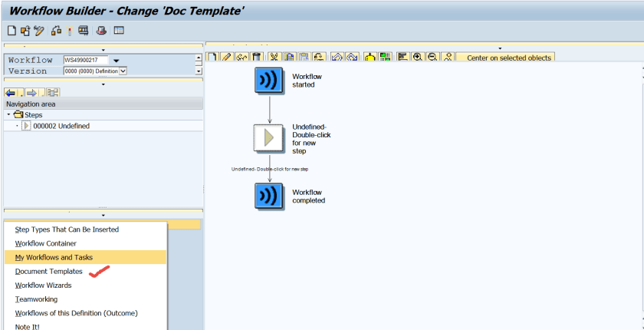
Task: Select the Workflow completed event node
Action: [x=269, y=196]
